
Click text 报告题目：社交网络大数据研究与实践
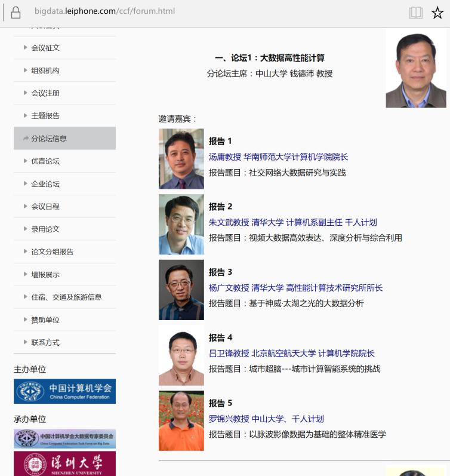(x=278, y=173)
